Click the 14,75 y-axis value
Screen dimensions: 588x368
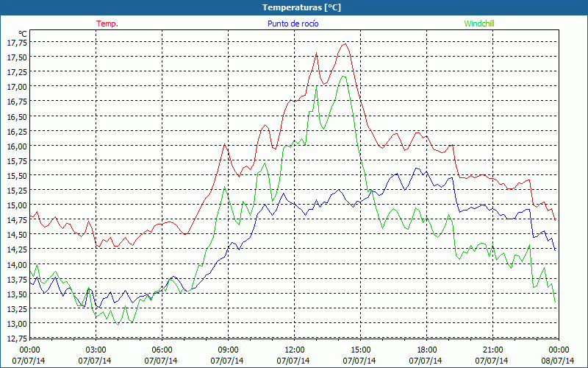click(x=17, y=220)
